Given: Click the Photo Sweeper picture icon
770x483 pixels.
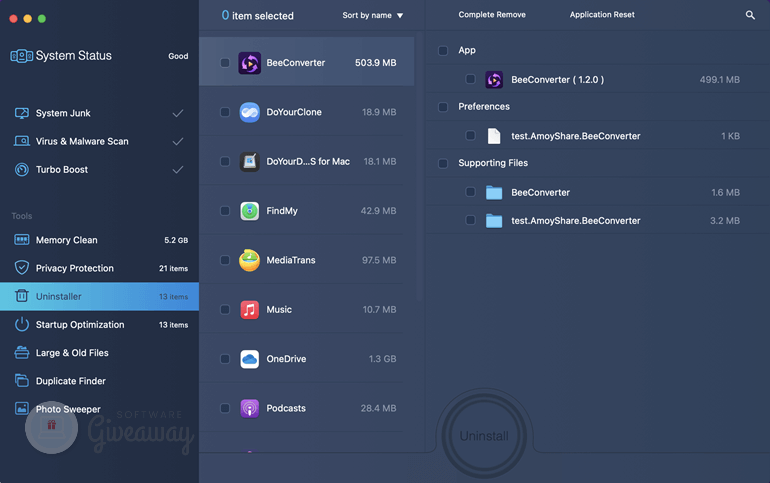Looking at the screenshot, I should tap(22, 408).
